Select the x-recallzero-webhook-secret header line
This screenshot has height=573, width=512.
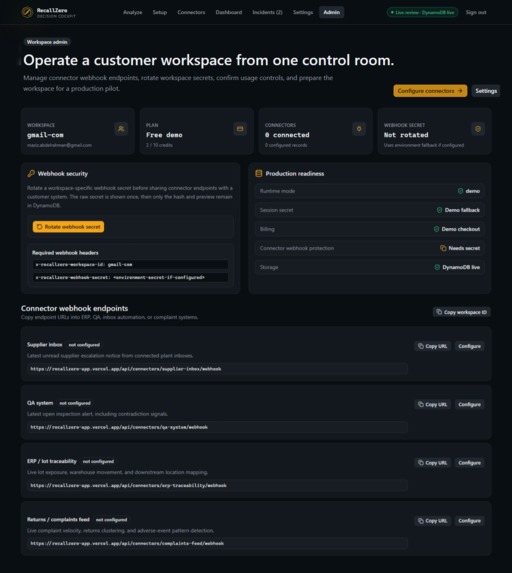[130, 277]
